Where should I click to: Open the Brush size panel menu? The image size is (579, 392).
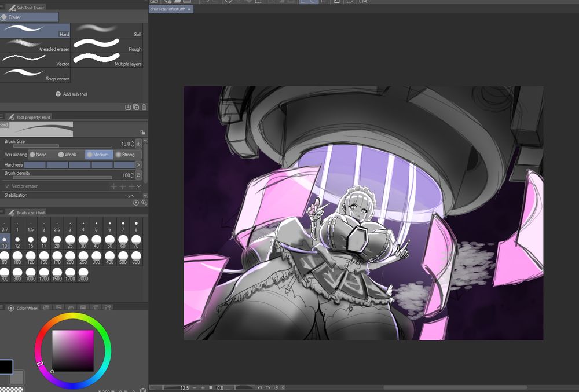coord(2,213)
